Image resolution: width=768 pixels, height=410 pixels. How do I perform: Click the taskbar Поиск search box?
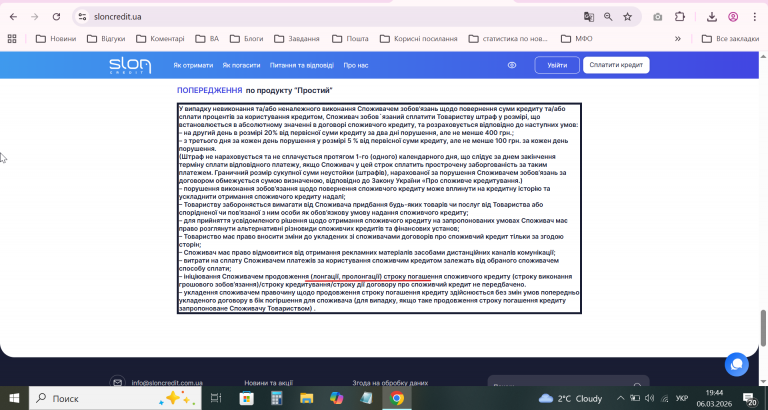(115, 398)
